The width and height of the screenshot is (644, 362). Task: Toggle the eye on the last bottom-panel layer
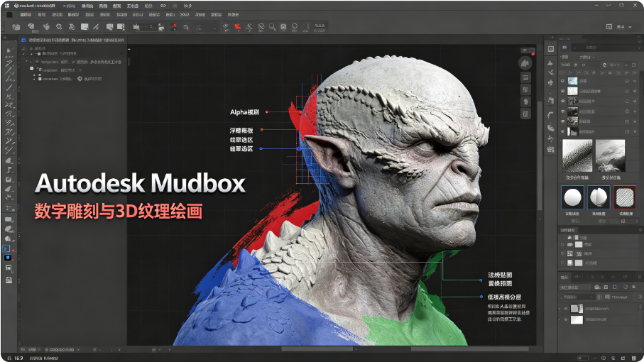(x=566, y=319)
